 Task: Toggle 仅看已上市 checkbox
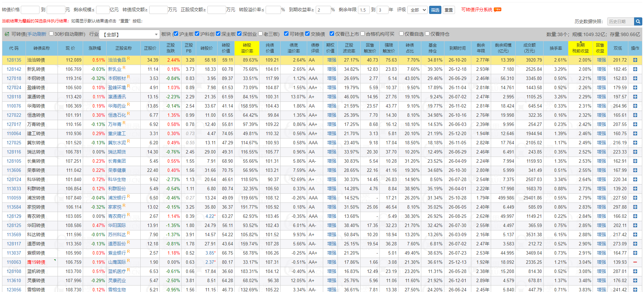click(332, 34)
